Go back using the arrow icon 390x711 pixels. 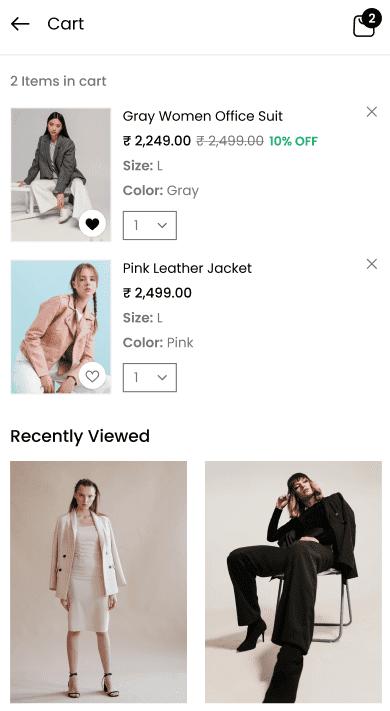pos(20,24)
